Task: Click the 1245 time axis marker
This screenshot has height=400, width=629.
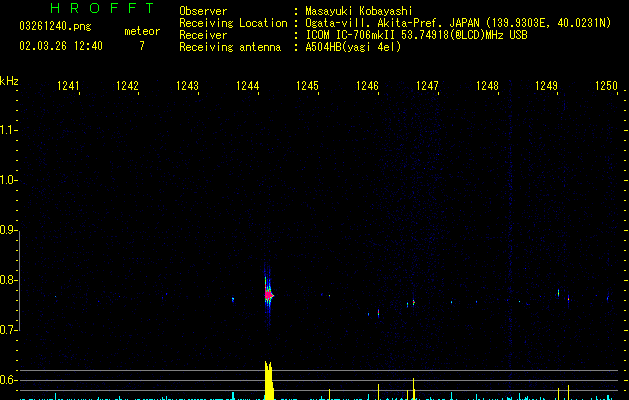Action: coord(307,86)
